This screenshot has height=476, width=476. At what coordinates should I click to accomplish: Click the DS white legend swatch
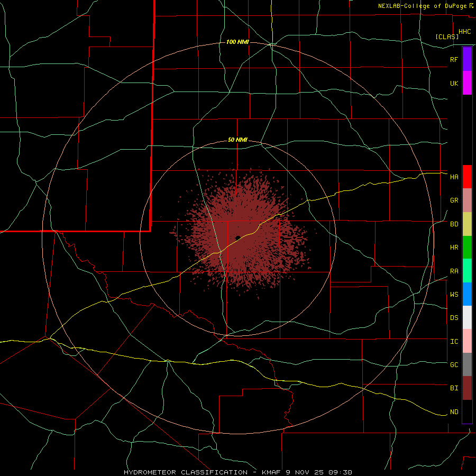coord(467,317)
